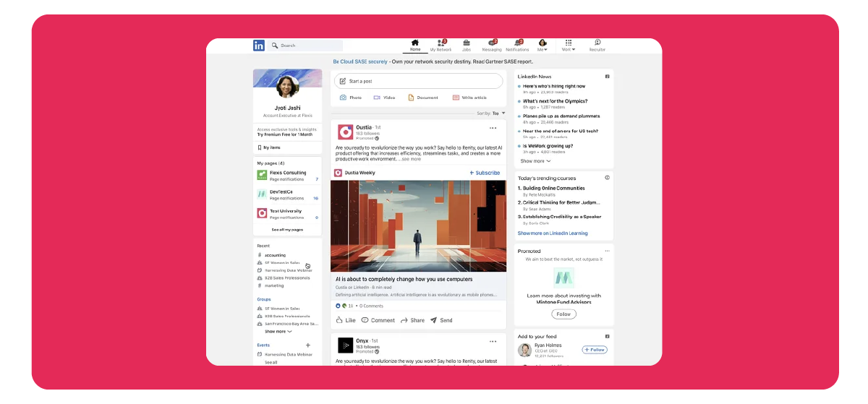This screenshot has width=868, height=404.
Task: Open the marketing hashtag in Recent
Action: (x=274, y=285)
